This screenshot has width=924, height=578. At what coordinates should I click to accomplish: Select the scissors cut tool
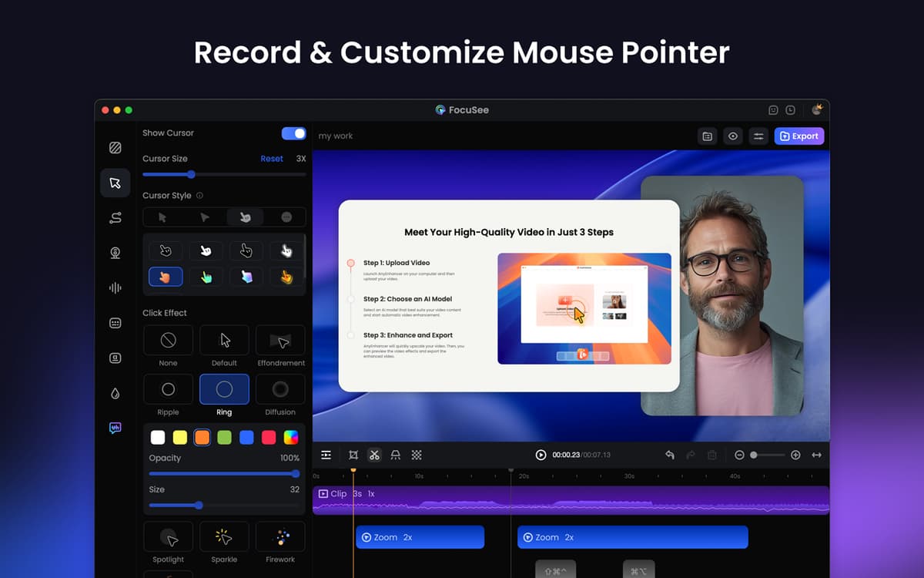point(374,455)
